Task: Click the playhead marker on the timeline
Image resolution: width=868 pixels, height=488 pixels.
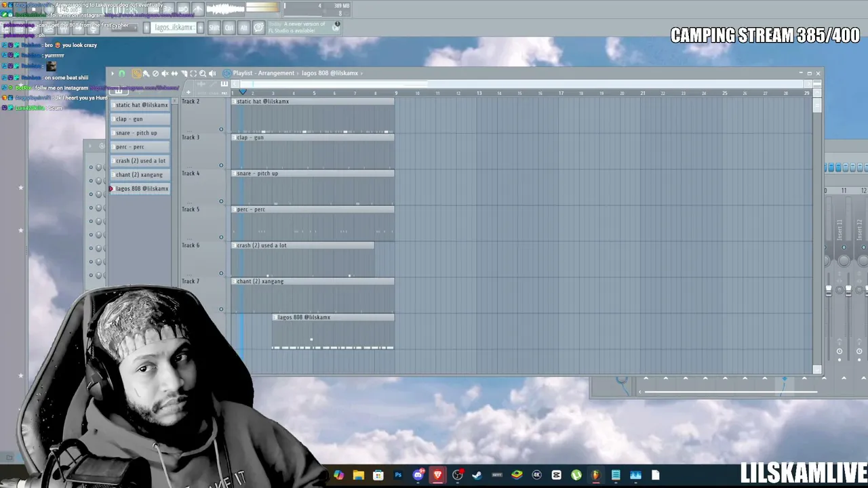Action: click(242, 92)
